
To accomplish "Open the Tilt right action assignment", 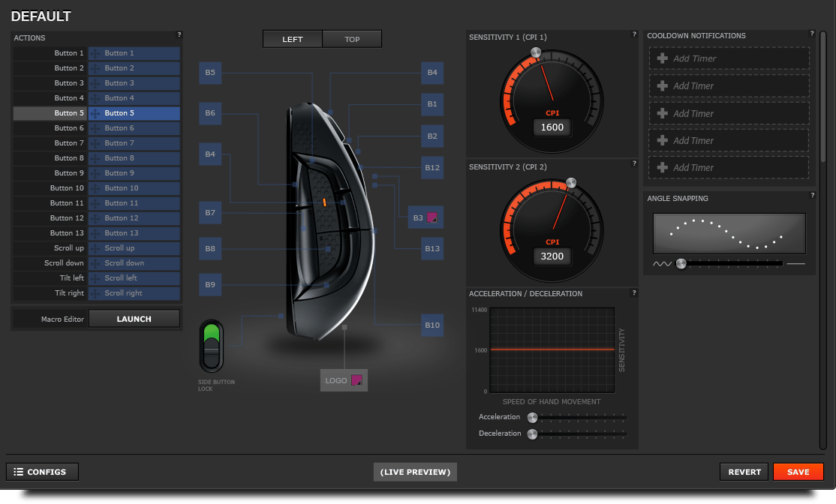I will pos(134,293).
